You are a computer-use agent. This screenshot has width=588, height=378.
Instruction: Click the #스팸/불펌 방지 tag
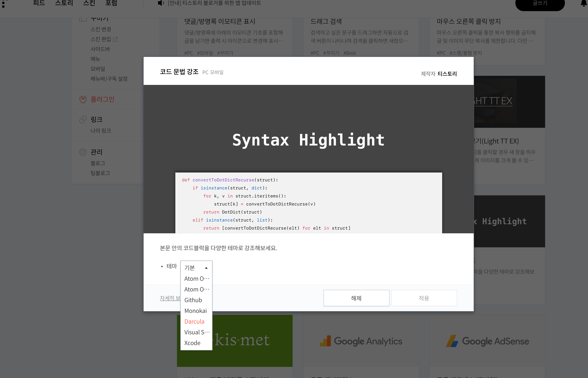tap(466, 53)
